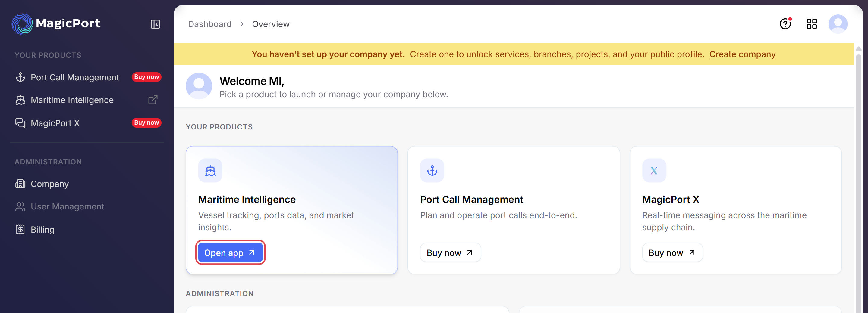Screen dimensions: 868x313
Task: Click the Maritime Intelligence external link icon
Action: point(153,100)
